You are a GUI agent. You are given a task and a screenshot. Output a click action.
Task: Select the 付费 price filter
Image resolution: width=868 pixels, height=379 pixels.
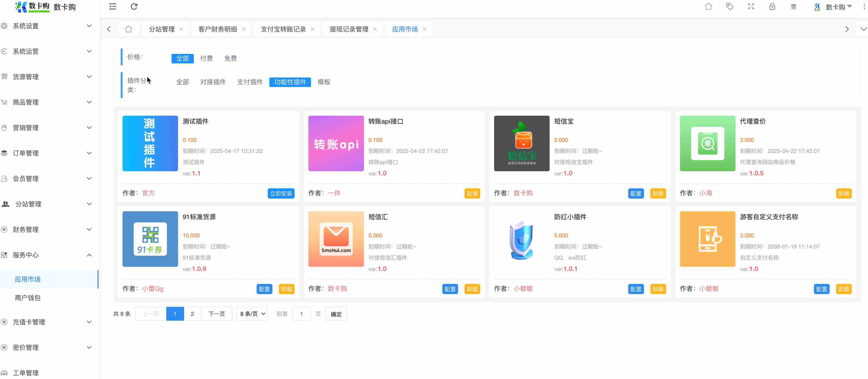coord(206,58)
